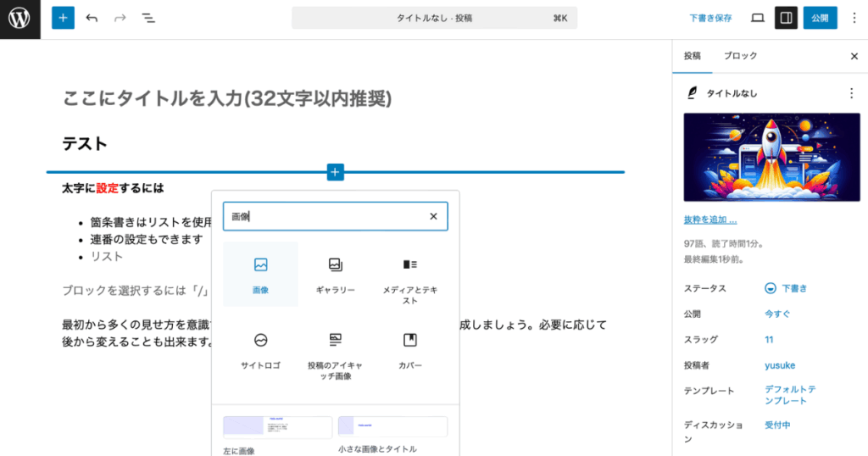Click 下書き保存 save draft
Screen dimensions: 868x456
710,18
